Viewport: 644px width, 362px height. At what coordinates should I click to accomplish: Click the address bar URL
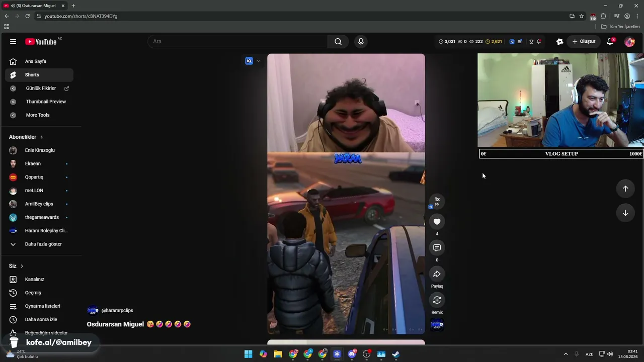click(80, 16)
